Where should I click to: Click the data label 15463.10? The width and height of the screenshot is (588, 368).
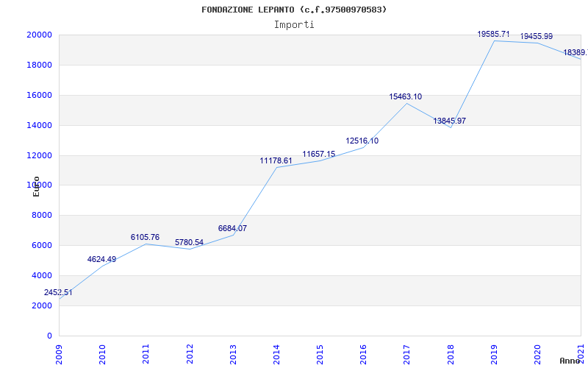pos(406,96)
